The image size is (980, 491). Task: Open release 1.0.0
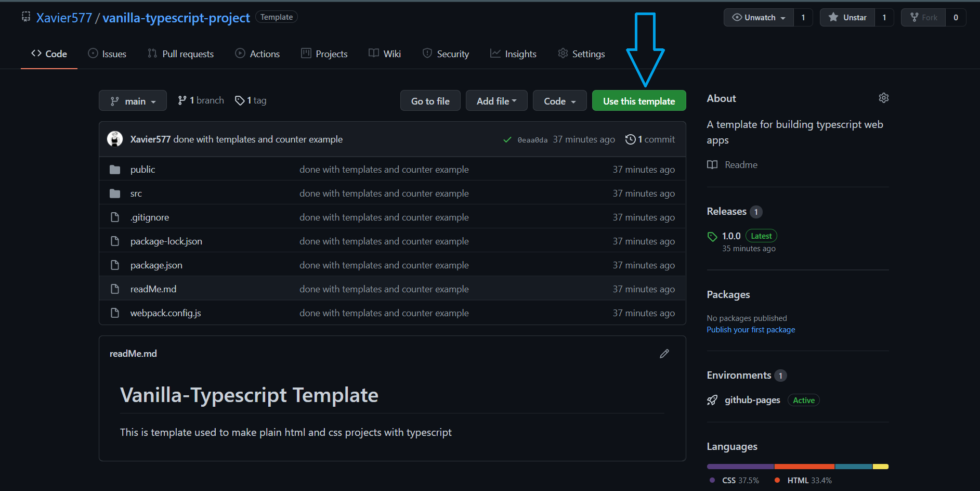tap(731, 236)
